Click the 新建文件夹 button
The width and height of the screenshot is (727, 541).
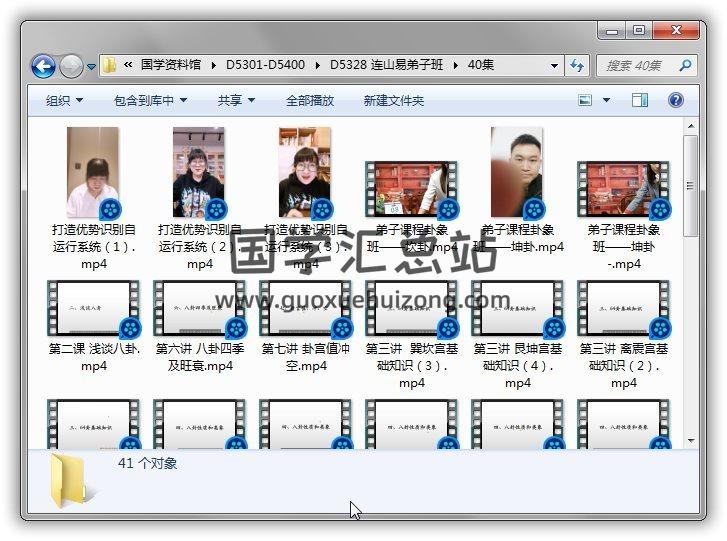(x=393, y=100)
